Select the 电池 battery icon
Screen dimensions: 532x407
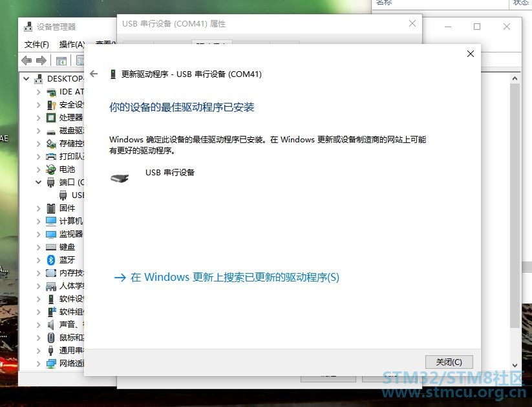tap(51, 170)
